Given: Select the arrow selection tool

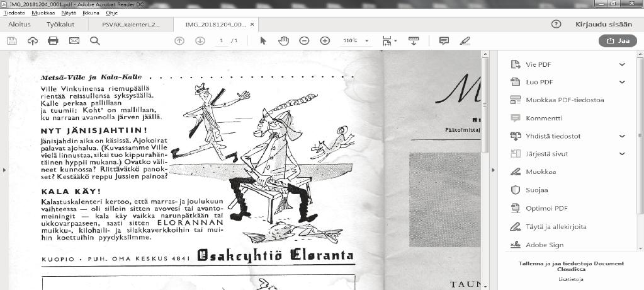Looking at the screenshot, I should 263,41.
